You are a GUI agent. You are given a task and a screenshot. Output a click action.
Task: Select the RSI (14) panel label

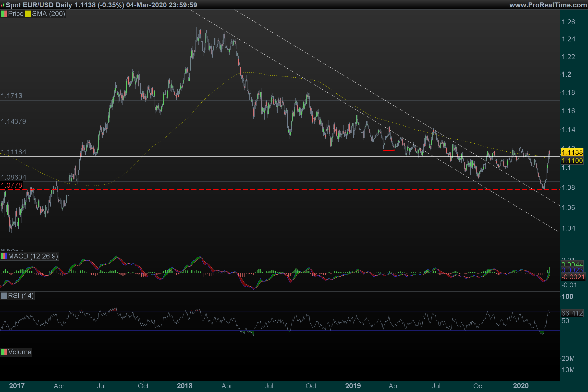coord(21,296)
